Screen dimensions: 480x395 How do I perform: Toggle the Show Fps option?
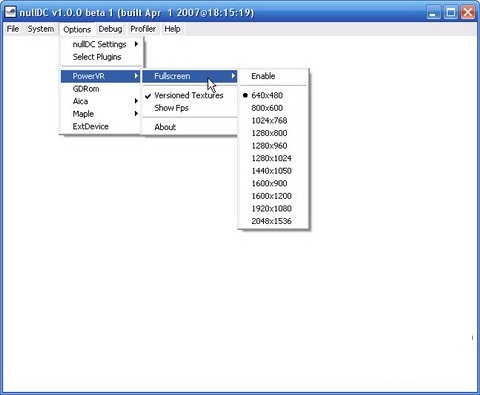point(190,108)
